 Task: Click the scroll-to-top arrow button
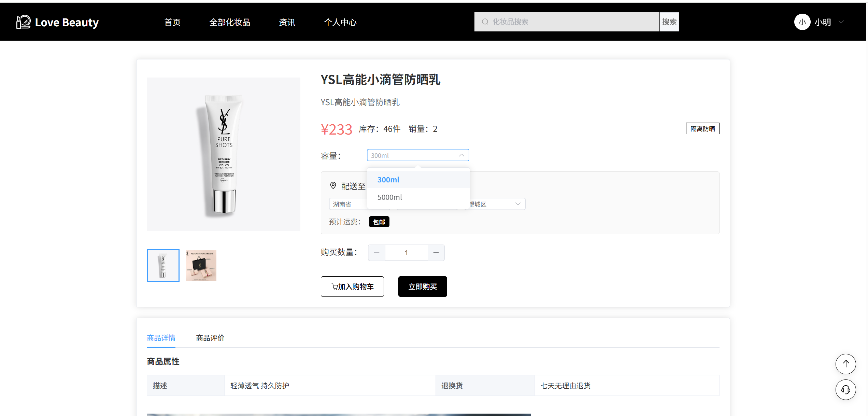tap(845, 364)
